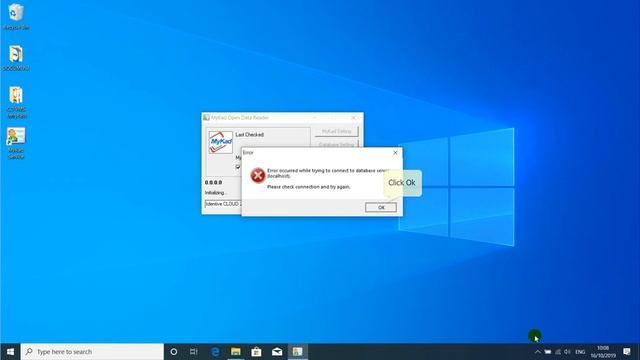Click the volume speaker tray icon
Image resolution: width=640 pixels, height=360 pixels.
click(567, 352)
